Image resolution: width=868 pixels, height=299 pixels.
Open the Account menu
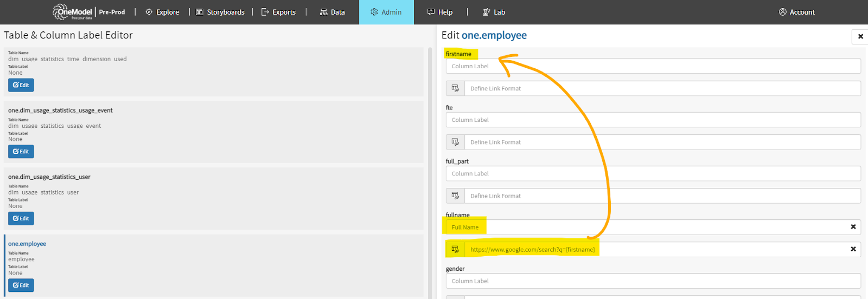coord(796,12)
